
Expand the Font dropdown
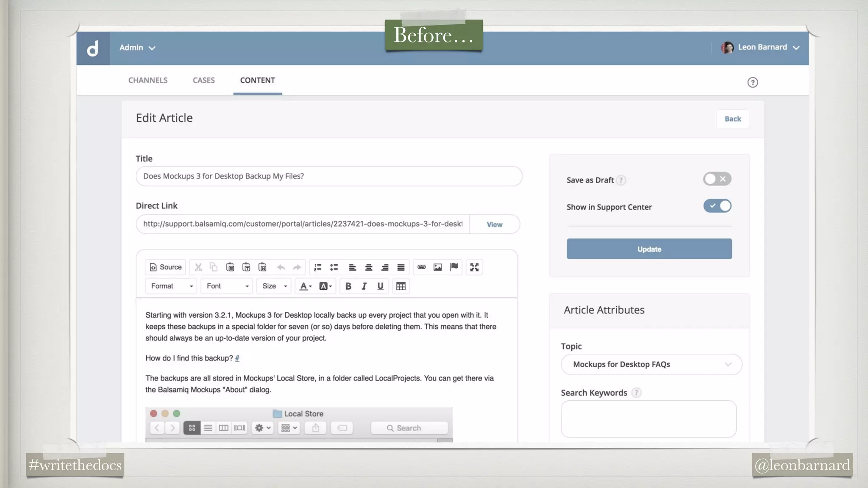(227, 286)
